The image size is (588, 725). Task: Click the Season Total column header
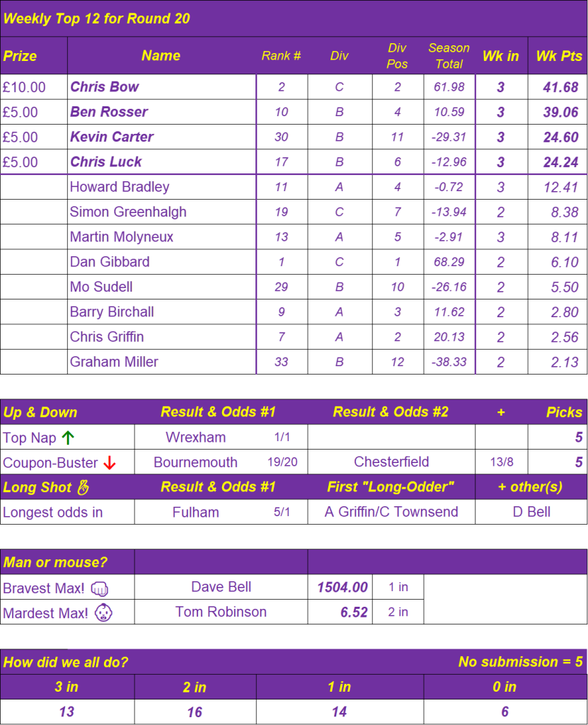point(449,56)
